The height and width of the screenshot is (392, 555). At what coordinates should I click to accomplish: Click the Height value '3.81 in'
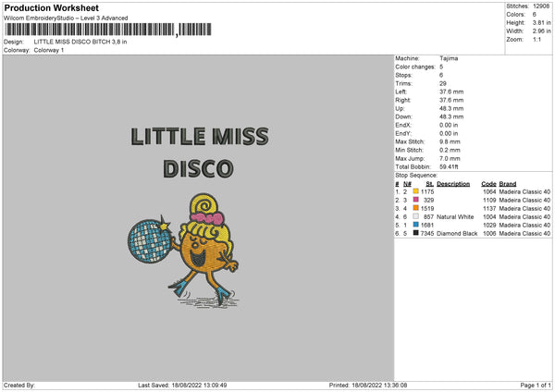point(541,22)
